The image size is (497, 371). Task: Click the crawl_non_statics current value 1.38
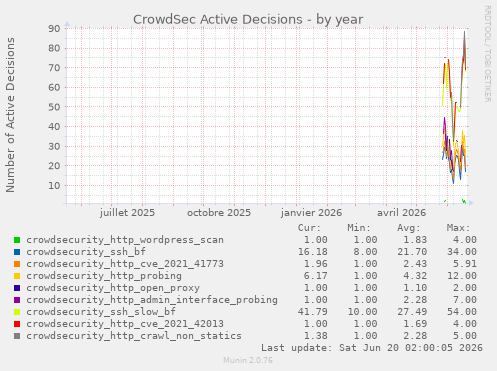pos(316,336)
